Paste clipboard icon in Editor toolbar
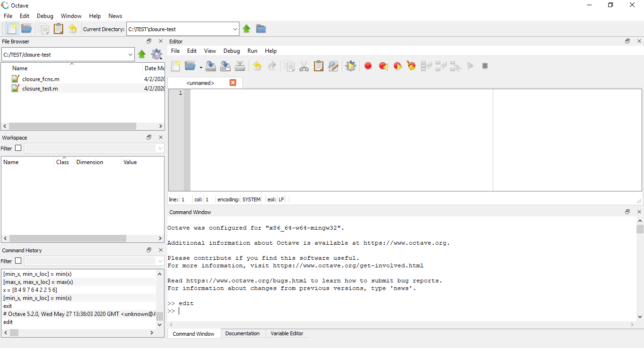The width and height of the screenshot is (644, 348). [x=319, y=66]
